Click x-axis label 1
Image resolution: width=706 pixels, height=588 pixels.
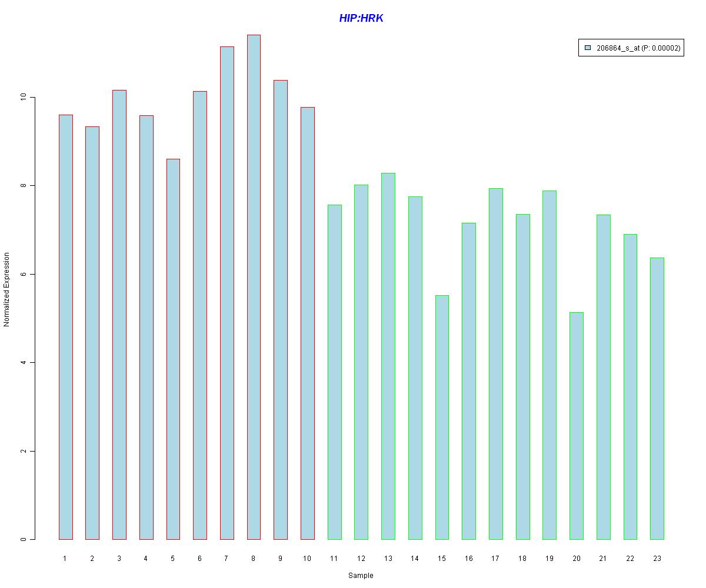65,558
